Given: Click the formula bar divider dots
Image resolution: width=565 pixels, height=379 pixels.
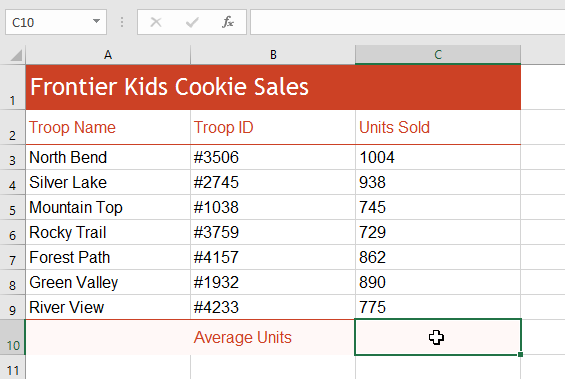Looking at the screenshot, I should point(122,22).
